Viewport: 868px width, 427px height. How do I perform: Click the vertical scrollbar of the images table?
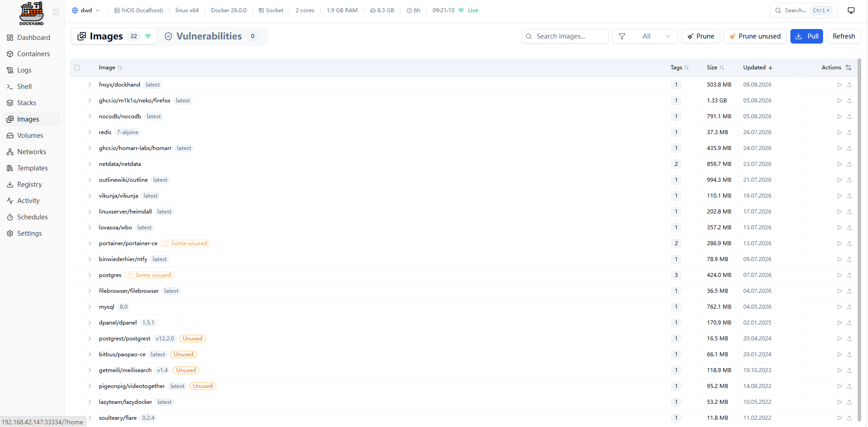click(x=859, y=240)
